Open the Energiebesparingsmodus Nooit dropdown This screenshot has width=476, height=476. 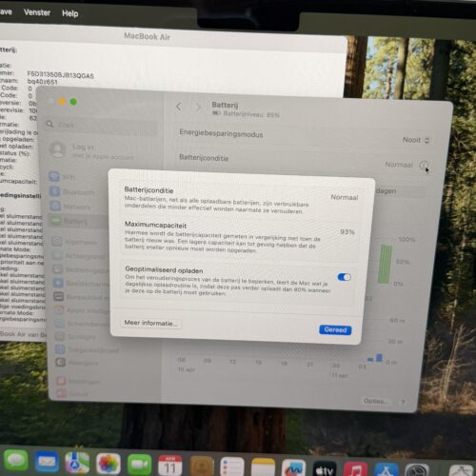coord(416,140)
